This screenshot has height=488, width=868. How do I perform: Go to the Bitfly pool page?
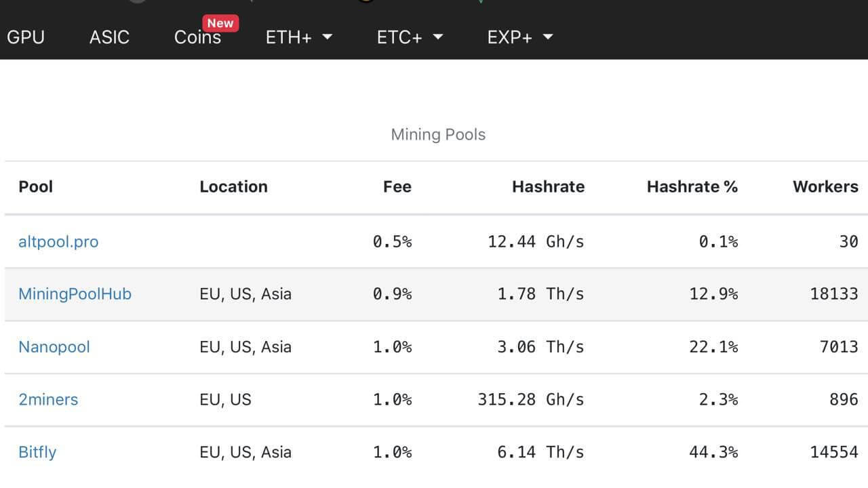[x=37, y=451]
